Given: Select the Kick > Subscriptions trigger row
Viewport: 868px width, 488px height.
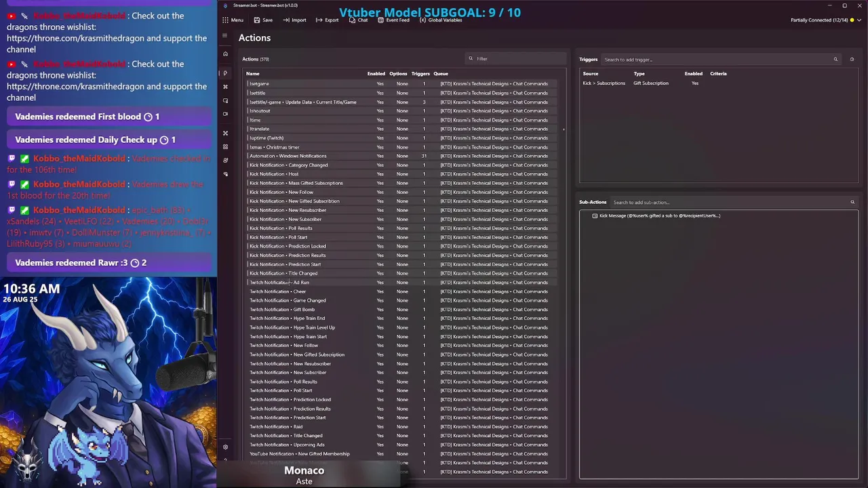Looking at the screenshot, I should pos(719,83).
